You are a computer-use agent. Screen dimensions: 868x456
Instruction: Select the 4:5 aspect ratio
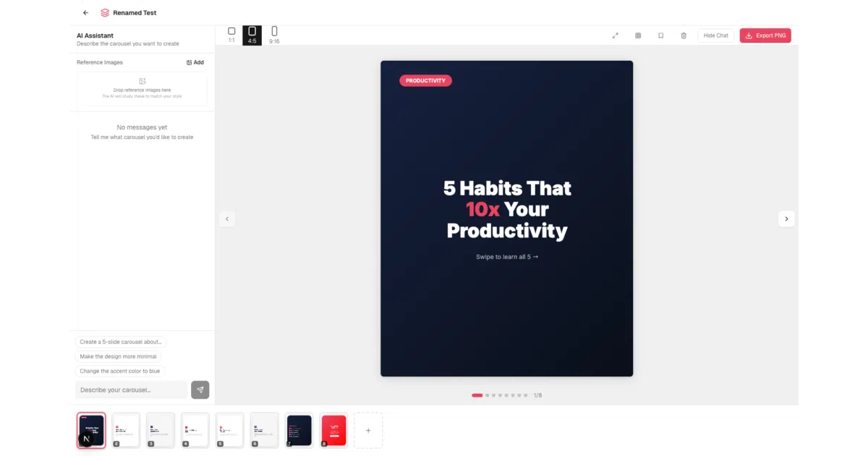(x=252, y=35)
